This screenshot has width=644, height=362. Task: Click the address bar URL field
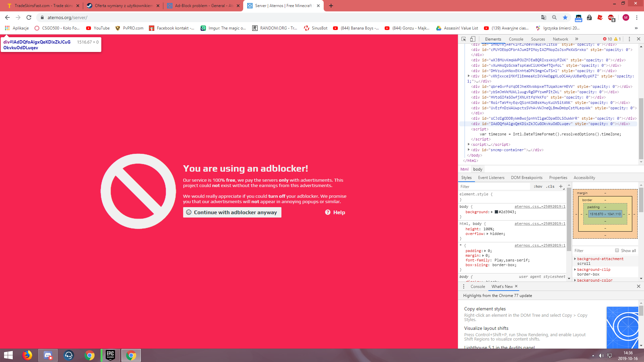(288, 17)
